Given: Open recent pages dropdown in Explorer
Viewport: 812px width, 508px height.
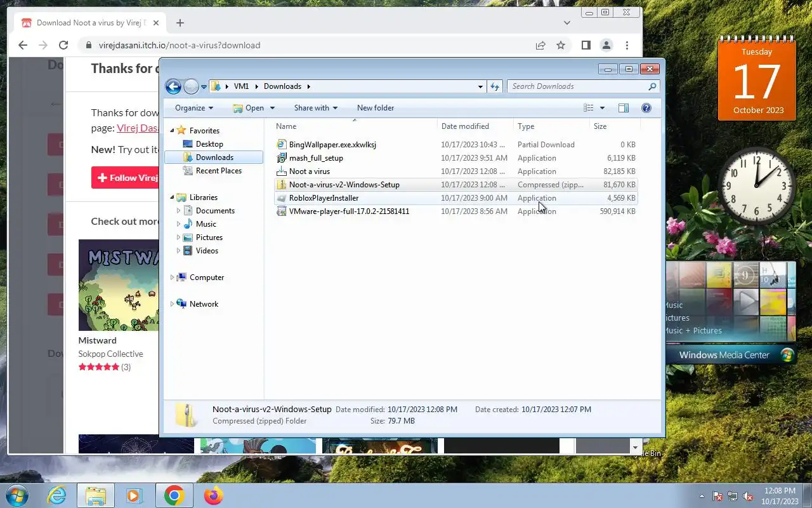Looking at the screenshot, I should tap(204, 87).
